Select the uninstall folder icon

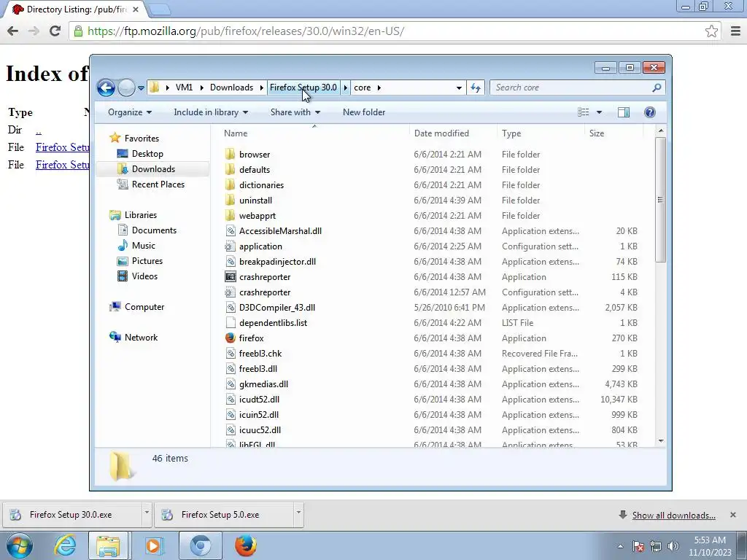(x=230, y=201)
